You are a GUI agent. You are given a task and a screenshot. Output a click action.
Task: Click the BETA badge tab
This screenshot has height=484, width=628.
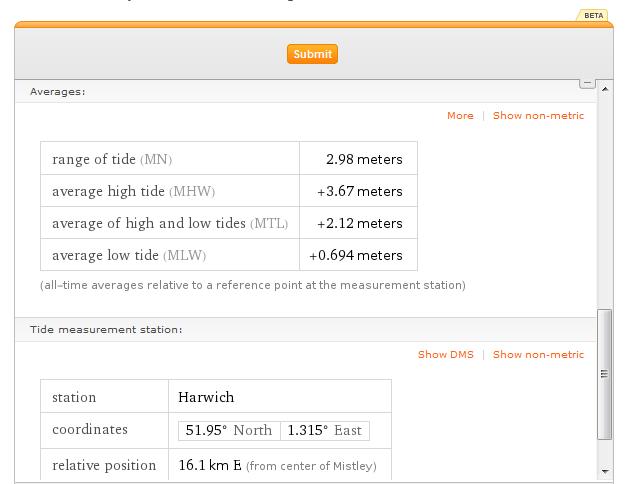pyautogui.click(x=593, y=15)
